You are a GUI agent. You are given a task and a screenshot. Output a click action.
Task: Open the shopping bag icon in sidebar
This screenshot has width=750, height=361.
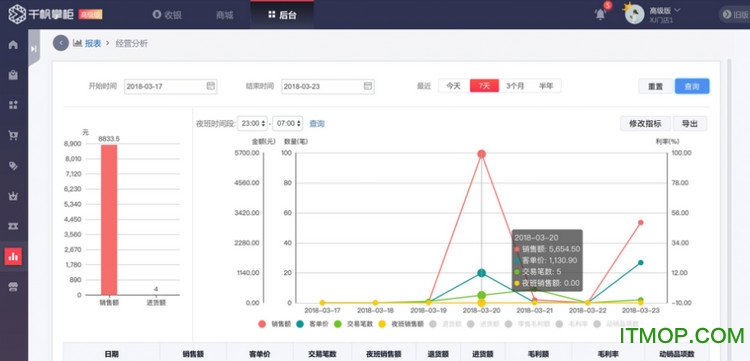(x=13, y=75)
